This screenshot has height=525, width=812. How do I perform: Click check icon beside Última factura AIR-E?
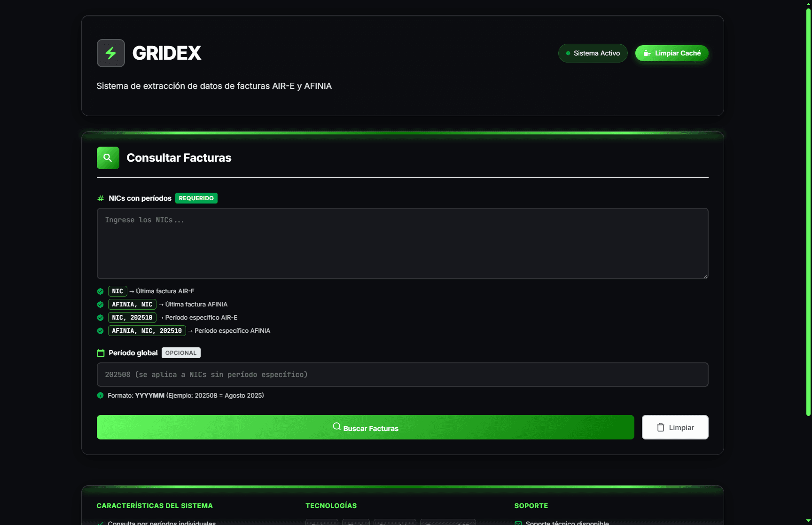coord(100,291)
